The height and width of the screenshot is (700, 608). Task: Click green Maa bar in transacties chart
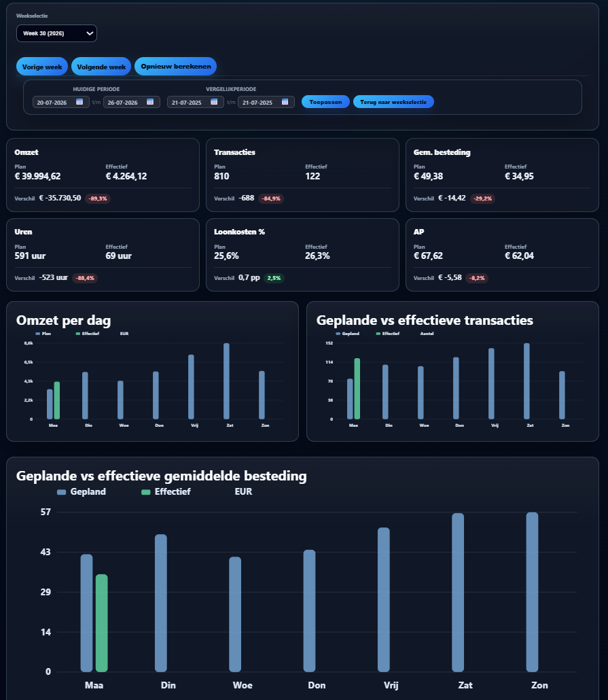357,389
